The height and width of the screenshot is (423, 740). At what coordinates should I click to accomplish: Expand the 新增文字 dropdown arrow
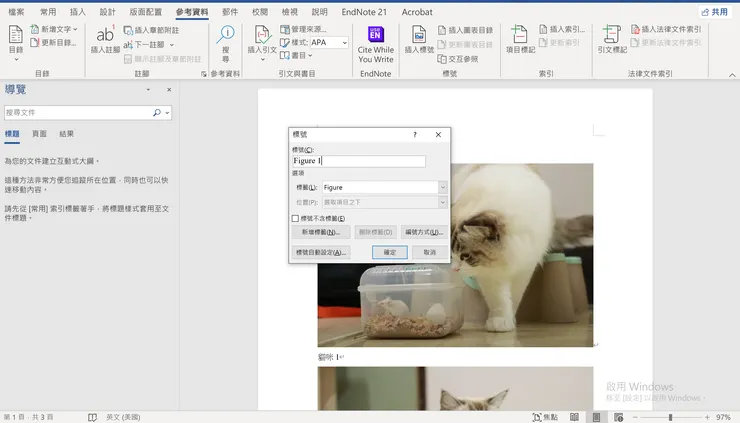(75, 29)
